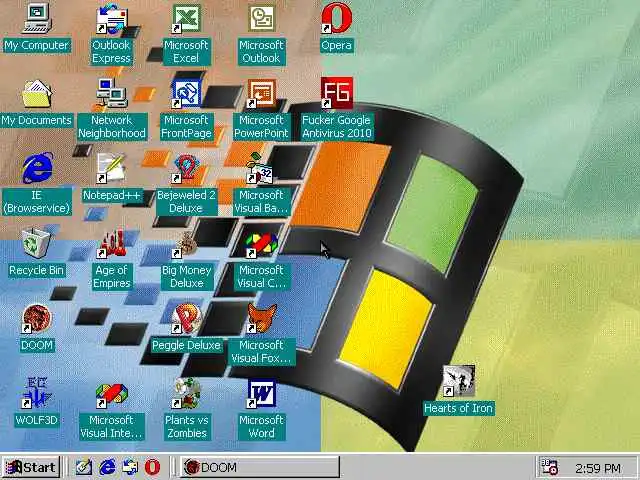Select the Microsoft Visual Basic shortcut icon
640x480 pixels.
(260, 168)
